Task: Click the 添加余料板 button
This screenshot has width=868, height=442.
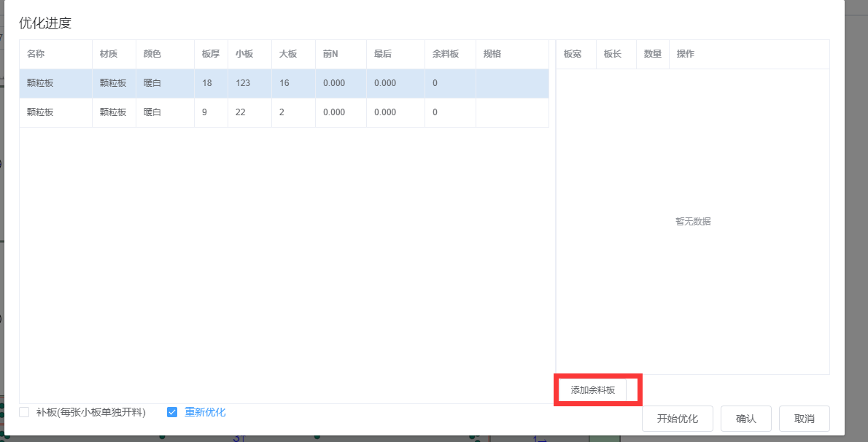Action: tap(592, 390)
